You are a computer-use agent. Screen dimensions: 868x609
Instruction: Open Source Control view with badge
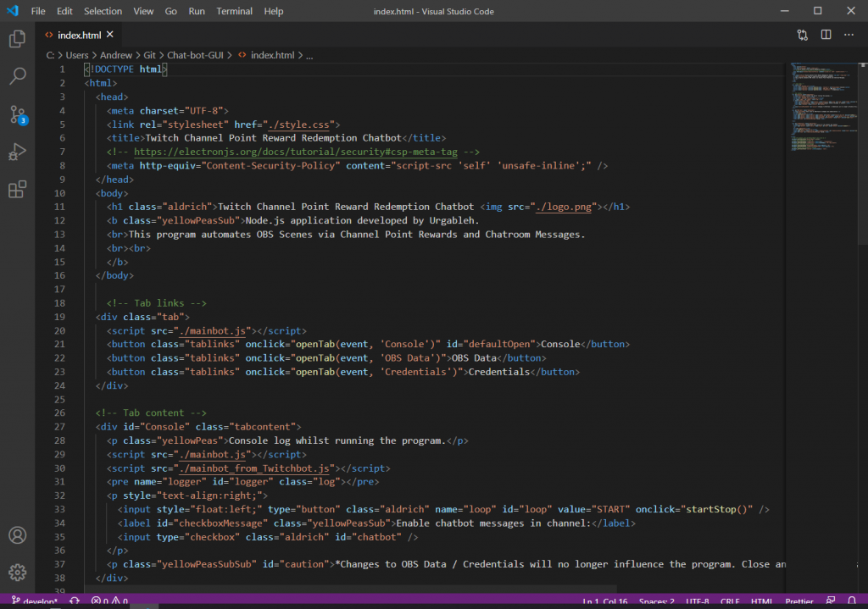point(17,114)
